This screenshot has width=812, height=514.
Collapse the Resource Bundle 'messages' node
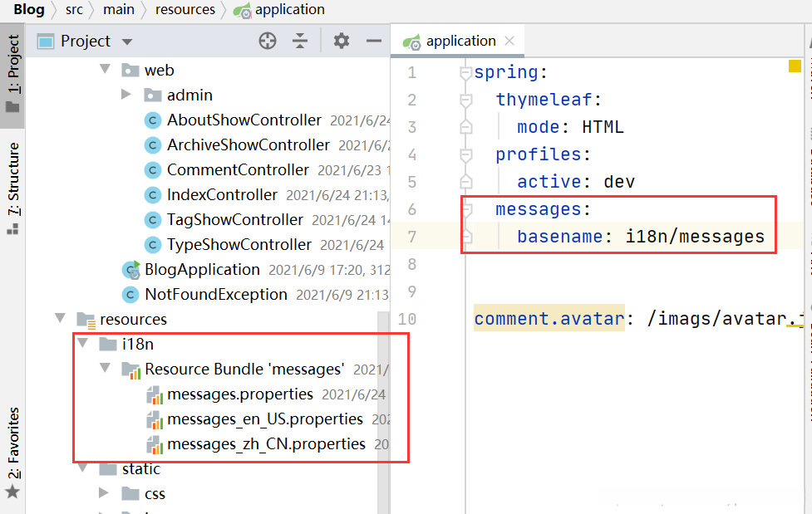[105, 369]
